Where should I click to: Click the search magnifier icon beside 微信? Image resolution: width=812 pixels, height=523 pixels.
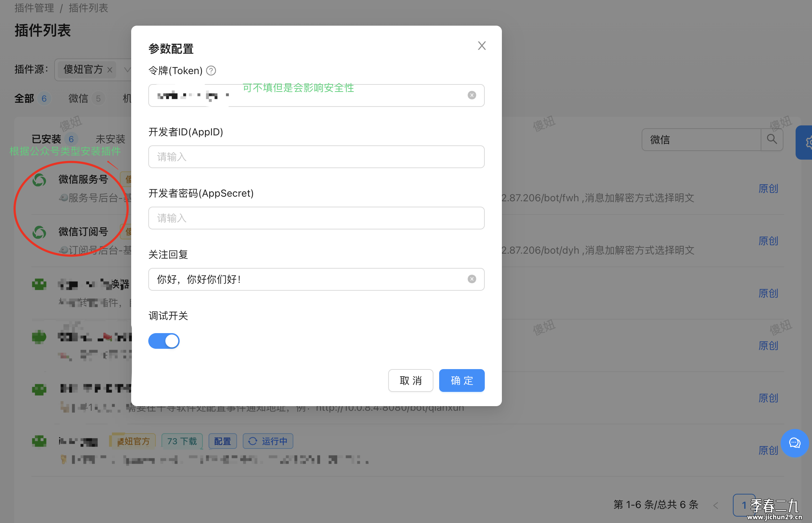pos(772,139)
